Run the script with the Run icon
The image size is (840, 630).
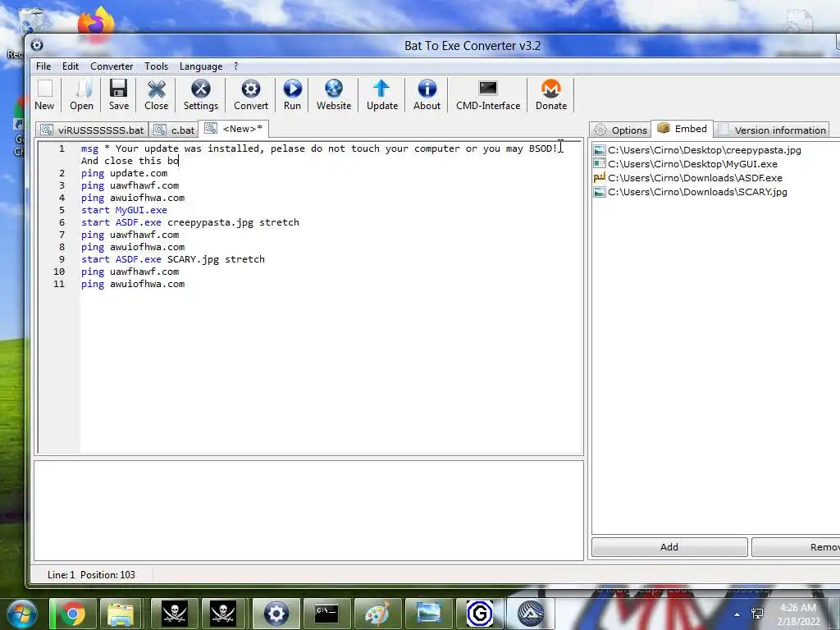click(293, 95)
